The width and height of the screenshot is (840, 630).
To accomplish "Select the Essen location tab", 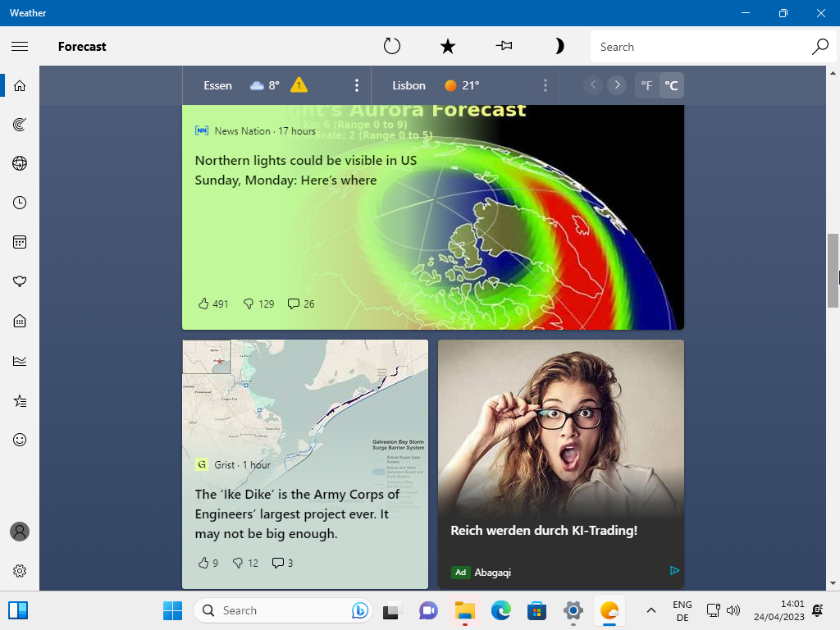I will (x=218, y=85).
